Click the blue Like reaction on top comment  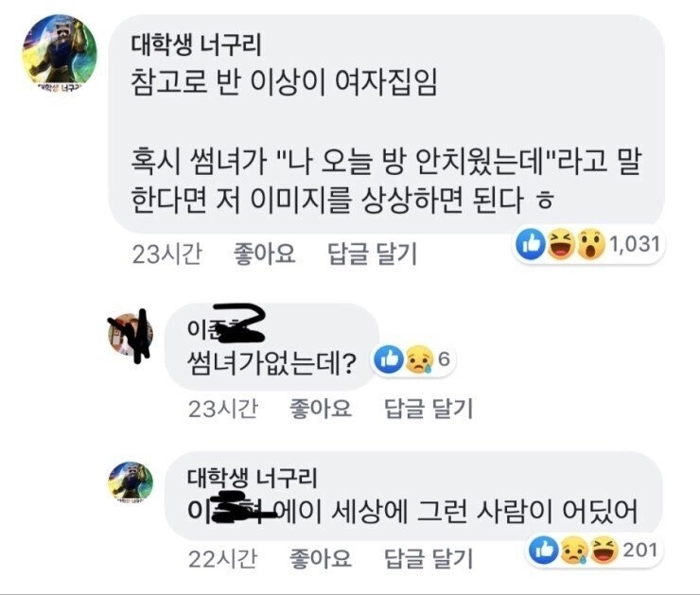(x=531, y=245)
